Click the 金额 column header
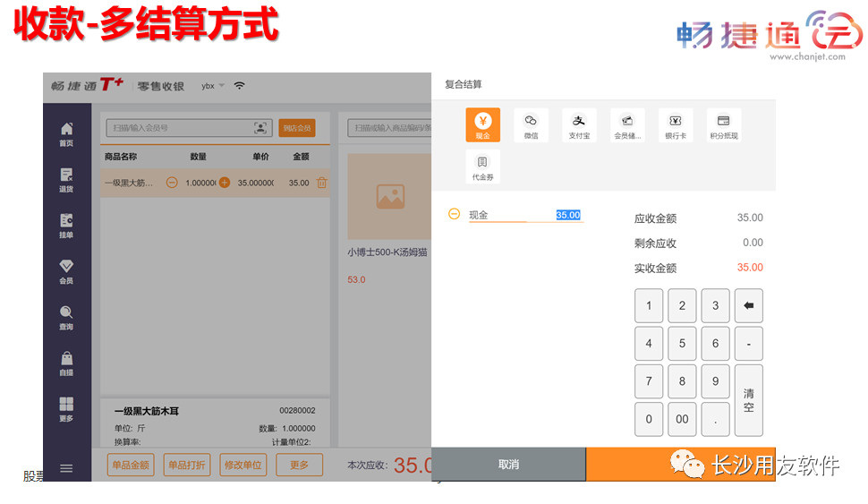 302,157
